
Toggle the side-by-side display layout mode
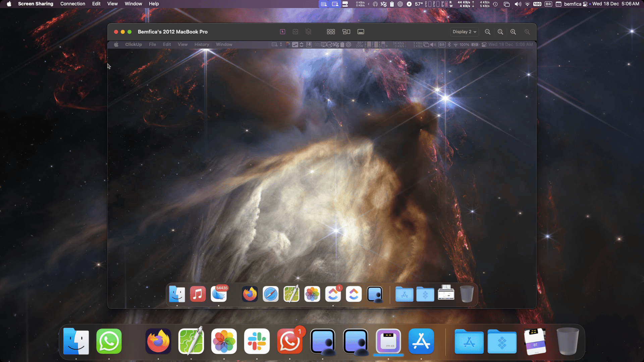[346, 32]
